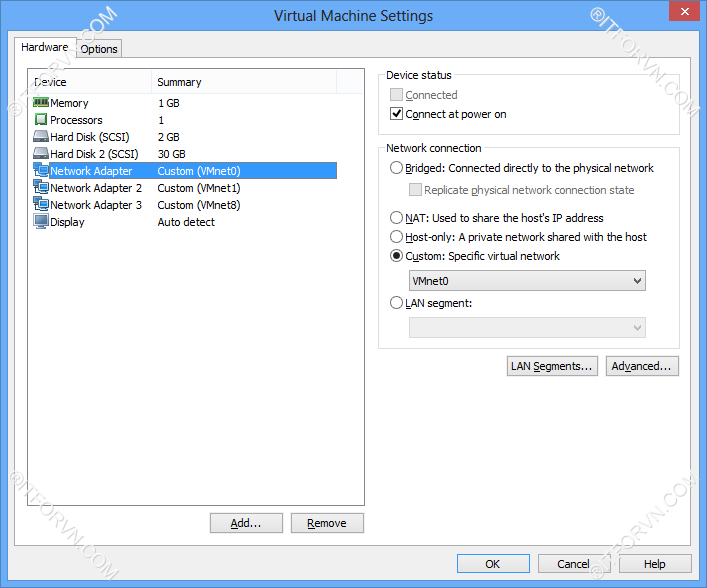Click the icon of Network Adapter (VMnet0)
The height and width of the screenshot is (588, 707).
click(41, 170)
